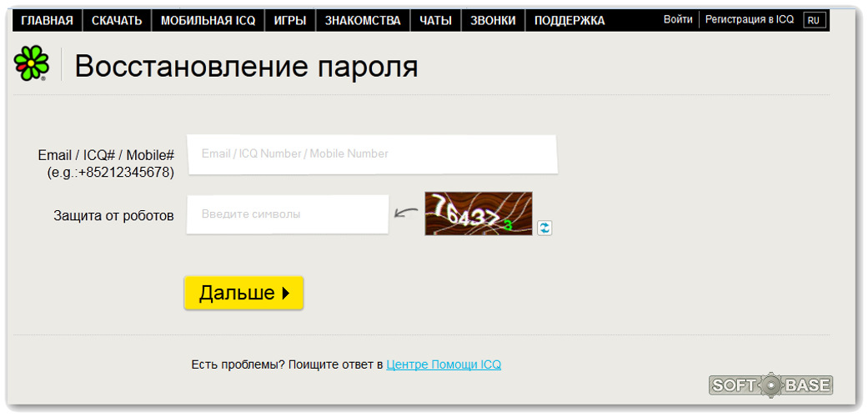868x417 pixels.
Task: Go to the ГЛАВНАЯ menu item
Action: point(47,21)
